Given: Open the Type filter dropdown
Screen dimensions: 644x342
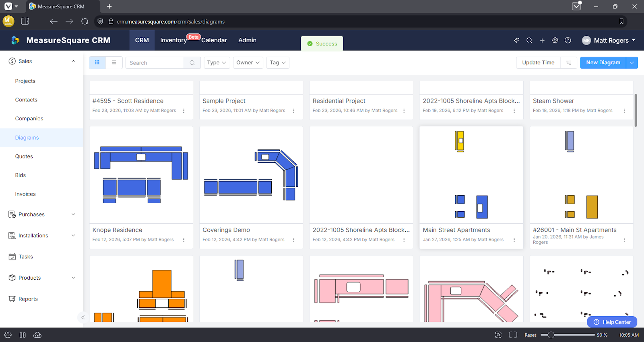Looking at the screenshot, I should click(x=217, y=63).
